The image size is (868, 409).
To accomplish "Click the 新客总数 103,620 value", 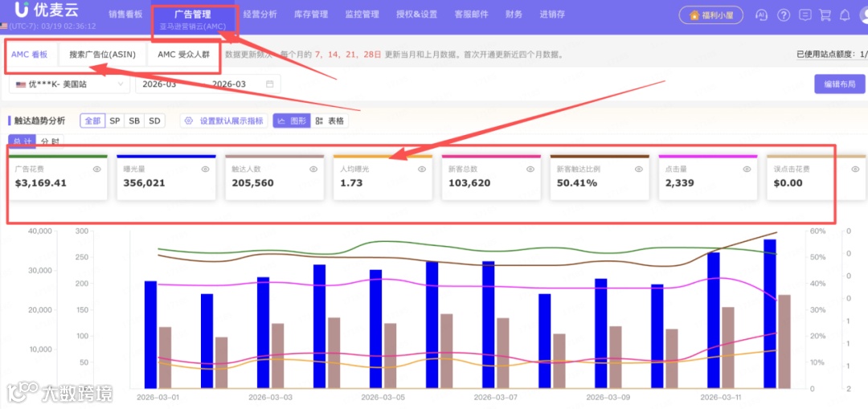I will pos(470,182).
